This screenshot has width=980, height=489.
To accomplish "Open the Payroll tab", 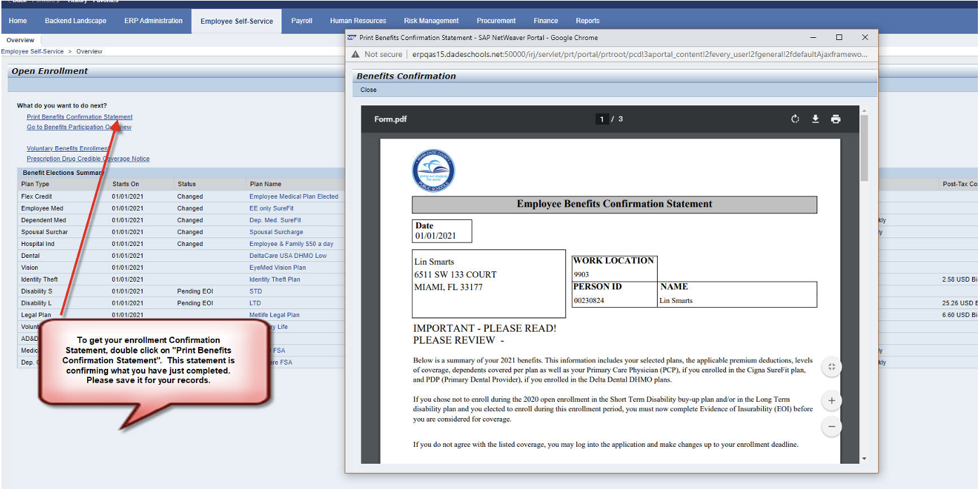I will coord(302,21).
